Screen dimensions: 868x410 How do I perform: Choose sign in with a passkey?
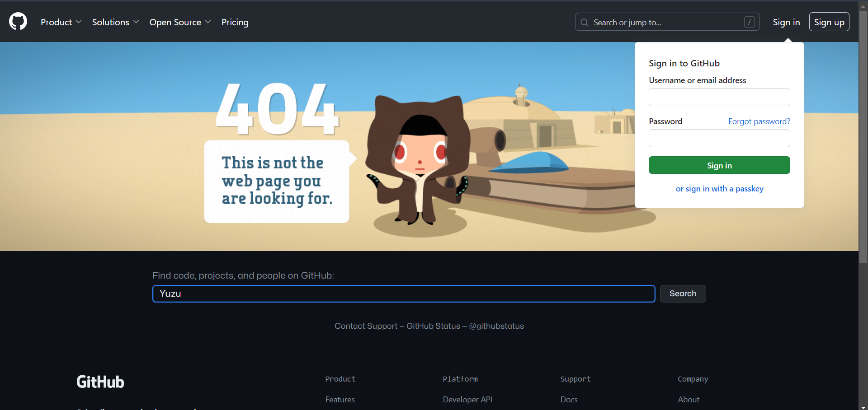pyautogui.click(x=719, y=189)
